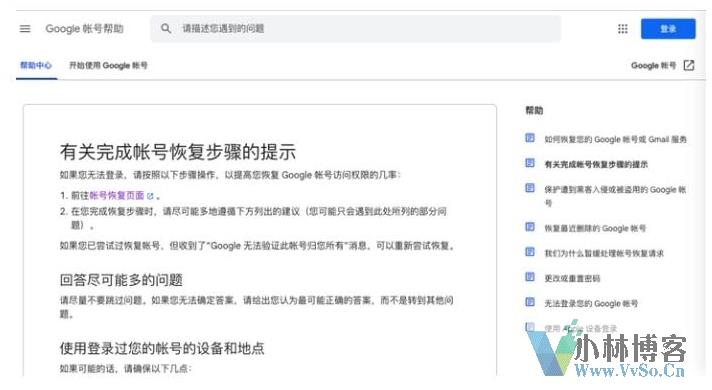Click article icon next to 无法登录您的 Google 帐号

coord(529,301)
